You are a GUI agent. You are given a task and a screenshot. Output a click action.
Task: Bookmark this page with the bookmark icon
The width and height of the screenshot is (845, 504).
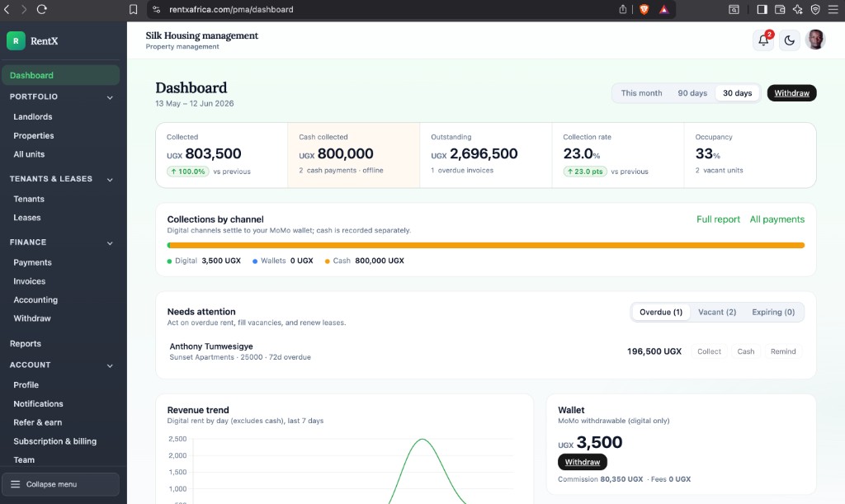pyautogui.click(x=133, y=9)
